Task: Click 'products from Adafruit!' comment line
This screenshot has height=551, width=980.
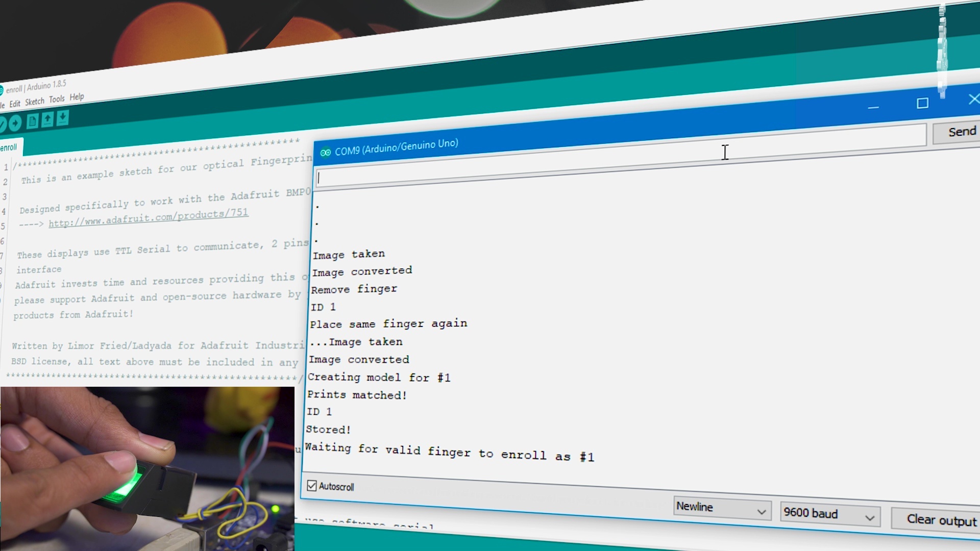Action: pyautogui.click(x=73, y=315)
